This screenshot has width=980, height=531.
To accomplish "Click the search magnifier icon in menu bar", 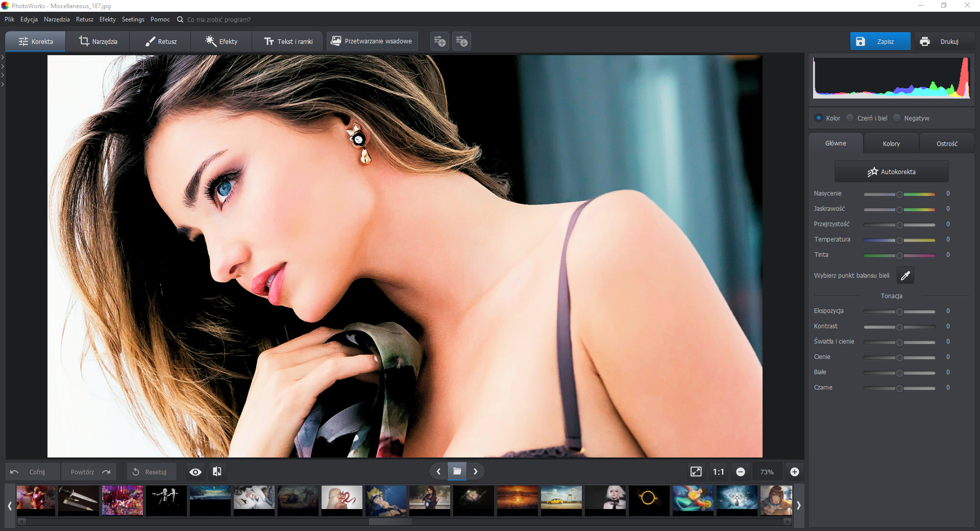I will (x=180, y=19).
